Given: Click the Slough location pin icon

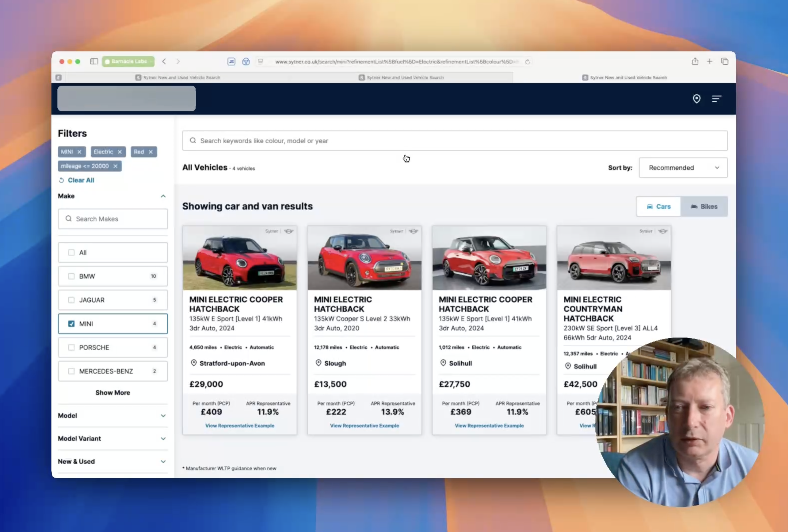Looking at the screenshot, I should tap(318, 363).
